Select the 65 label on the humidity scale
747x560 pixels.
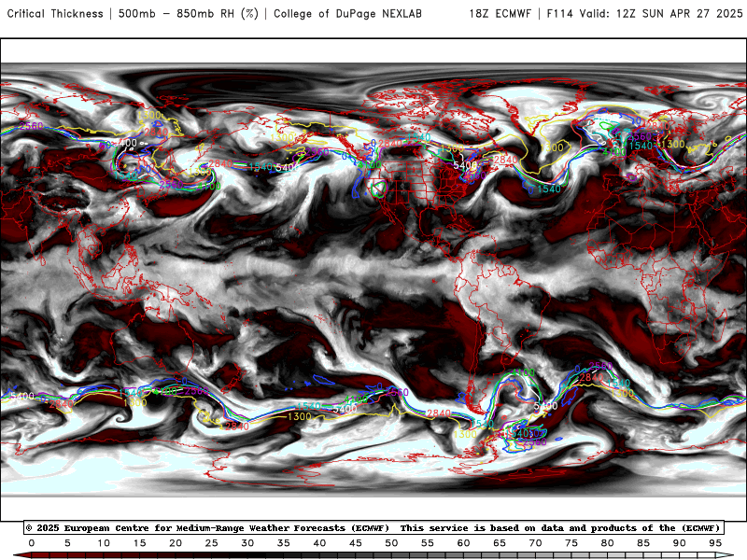[x=500, y=543]
